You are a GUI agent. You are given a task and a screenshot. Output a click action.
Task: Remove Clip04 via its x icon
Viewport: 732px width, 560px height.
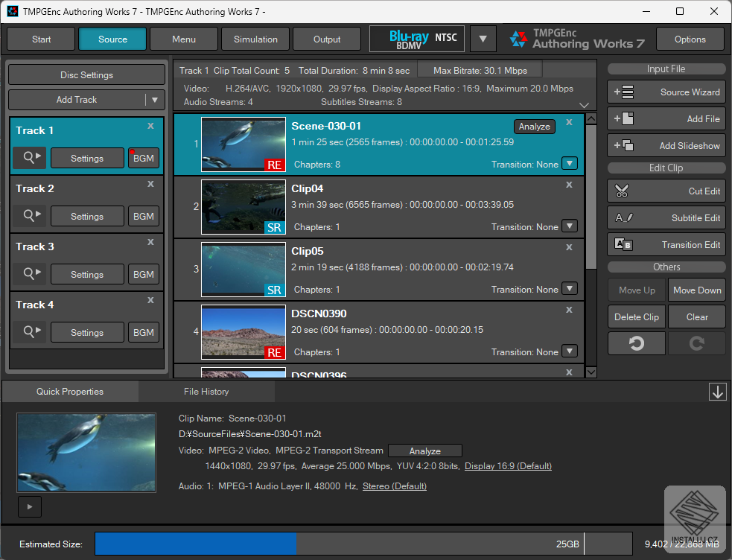(x=569, y=185)
